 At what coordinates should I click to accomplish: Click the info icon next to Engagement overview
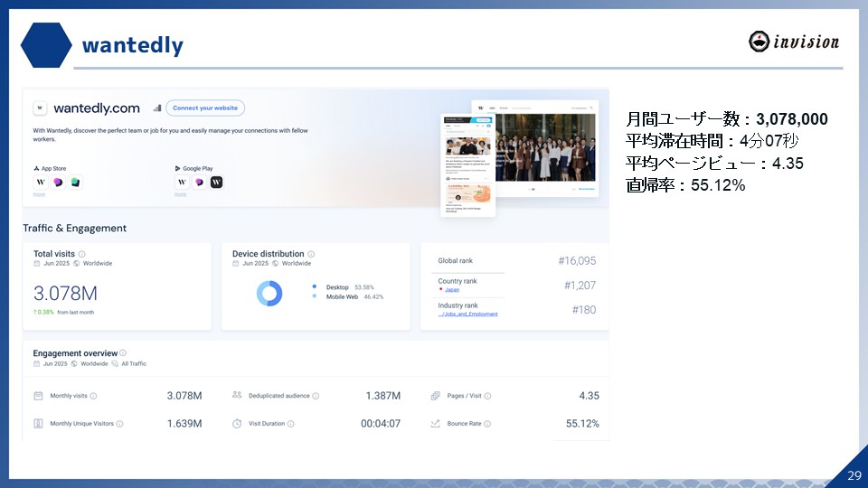pyautogui.click(x=123, y=353)
